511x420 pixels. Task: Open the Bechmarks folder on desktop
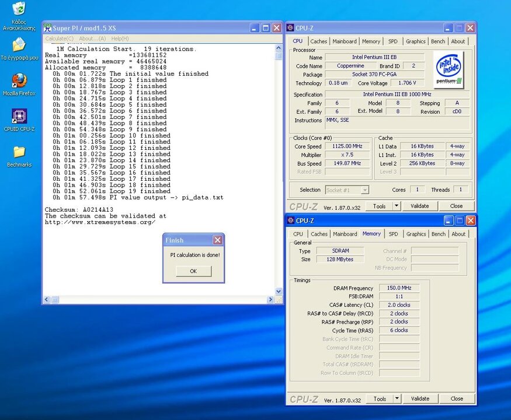tap(19, 156)
